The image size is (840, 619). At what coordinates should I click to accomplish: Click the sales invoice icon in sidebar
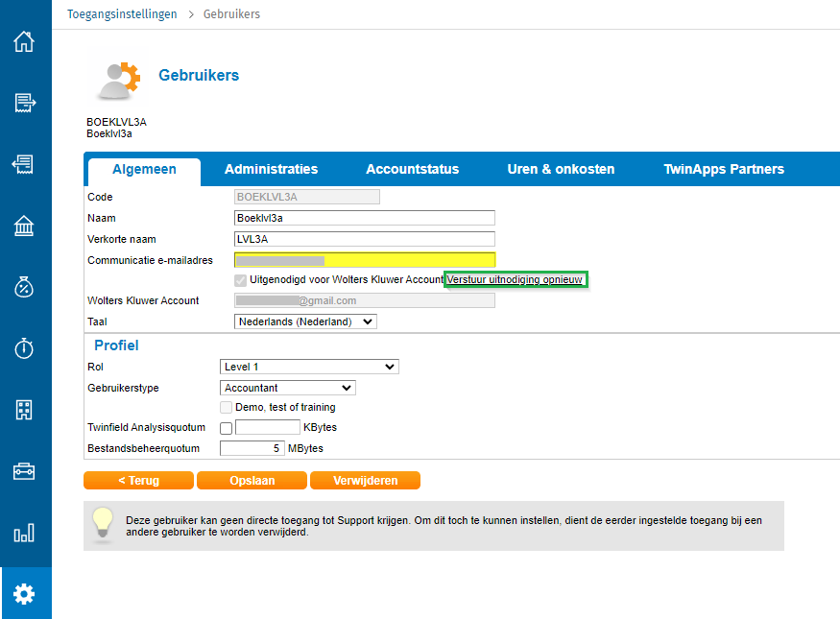pos(24,104)
